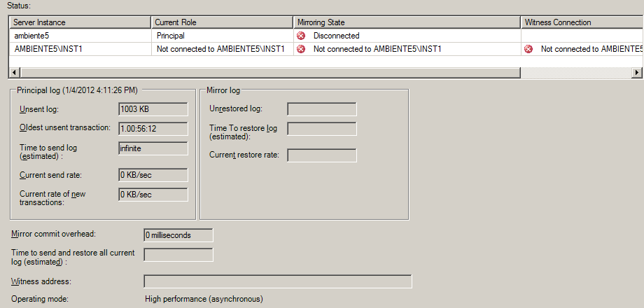The image size is (644, 308).
Task: Click the Current send rate field
Action: point(153,174)
